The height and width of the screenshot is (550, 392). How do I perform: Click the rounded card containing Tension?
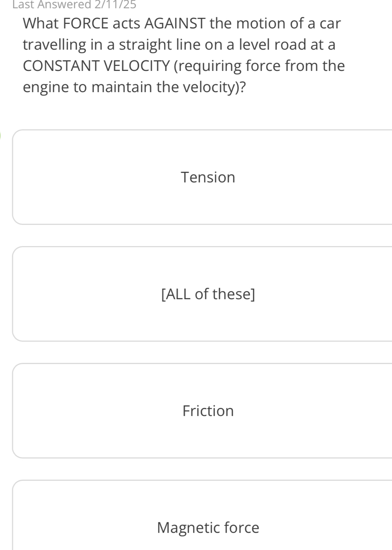(x=208, y=177)
